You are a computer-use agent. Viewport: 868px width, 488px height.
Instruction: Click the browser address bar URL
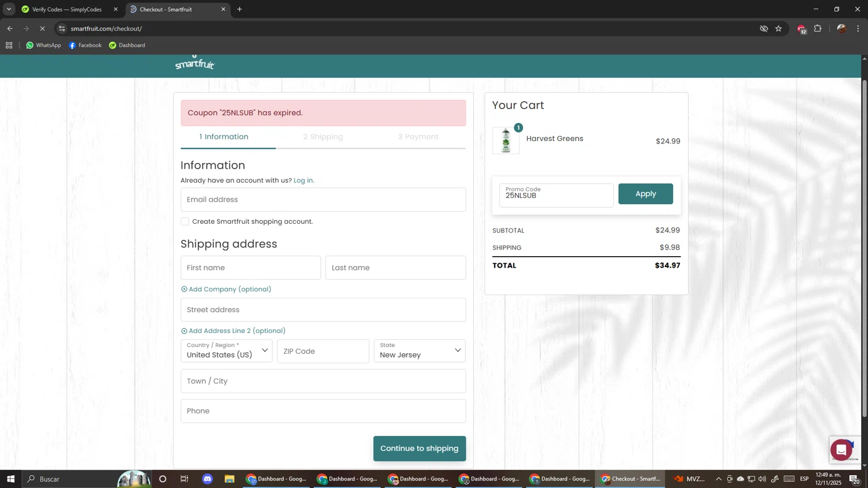(106, 28)
